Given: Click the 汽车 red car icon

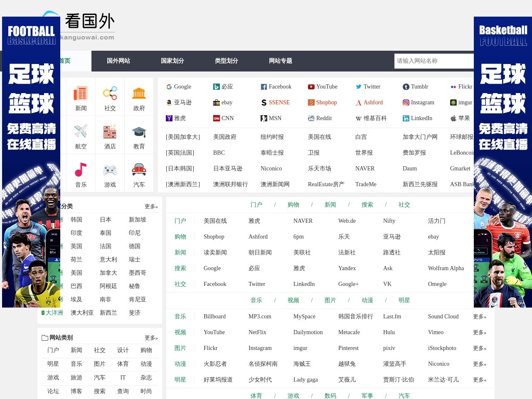Looking at the screenshot, I should click(x=139, y=169).
